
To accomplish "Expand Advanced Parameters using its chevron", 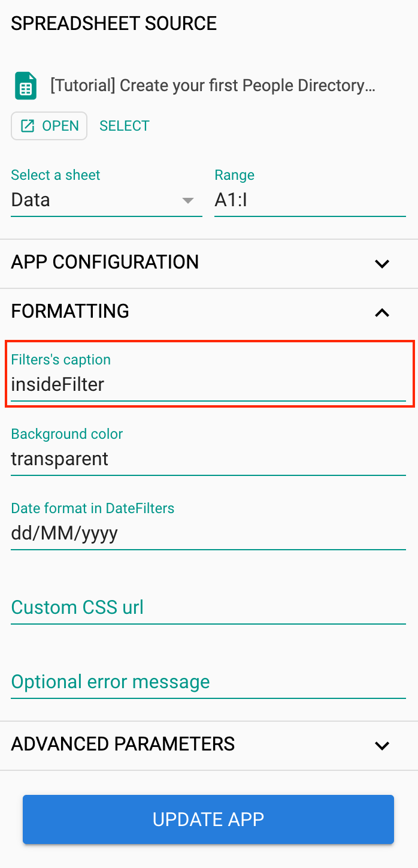I will [382, 745].
